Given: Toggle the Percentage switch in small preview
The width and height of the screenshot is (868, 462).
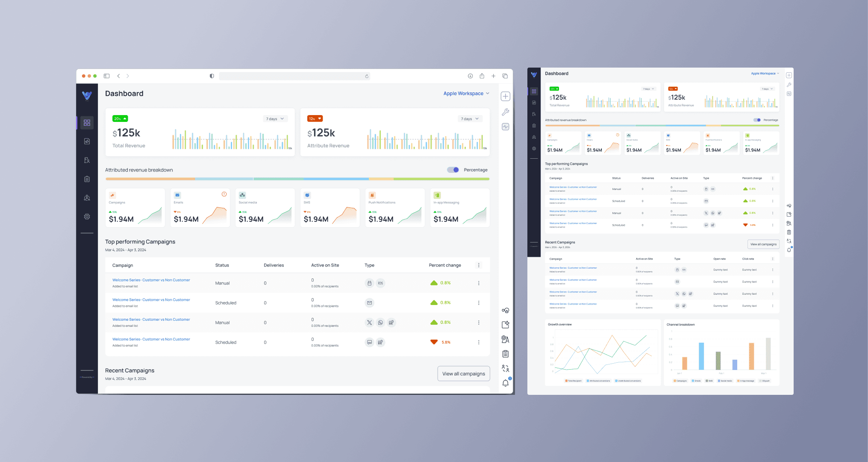Looking at the screenshot, I should tap(757, 120).
